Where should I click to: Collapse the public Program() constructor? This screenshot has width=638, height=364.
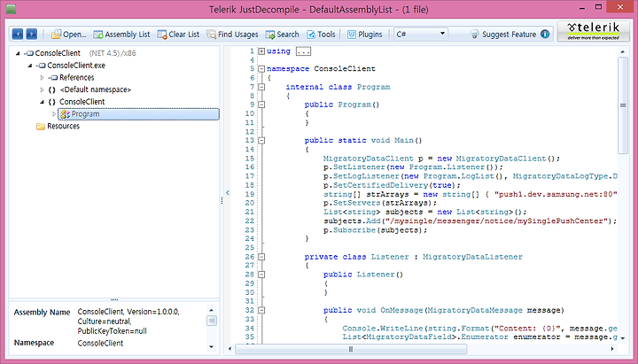261,105
